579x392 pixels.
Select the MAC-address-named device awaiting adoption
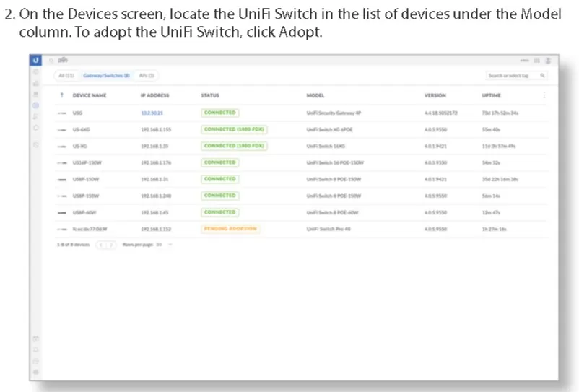click(90, 230)
